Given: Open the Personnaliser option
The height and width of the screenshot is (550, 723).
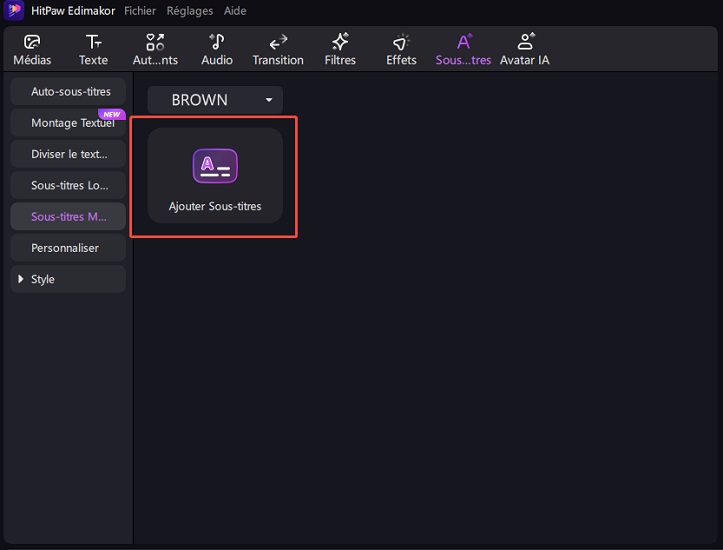Looking at the screenshot, I should point(68,248).
